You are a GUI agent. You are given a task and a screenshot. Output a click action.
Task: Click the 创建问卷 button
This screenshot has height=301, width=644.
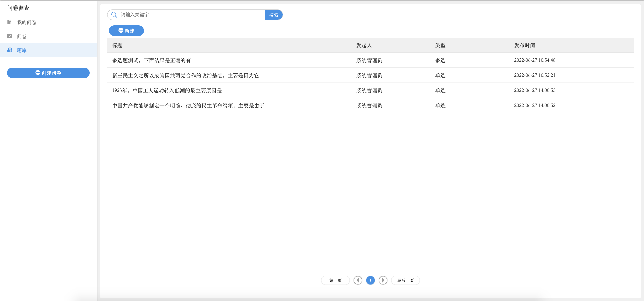[48, 73]
